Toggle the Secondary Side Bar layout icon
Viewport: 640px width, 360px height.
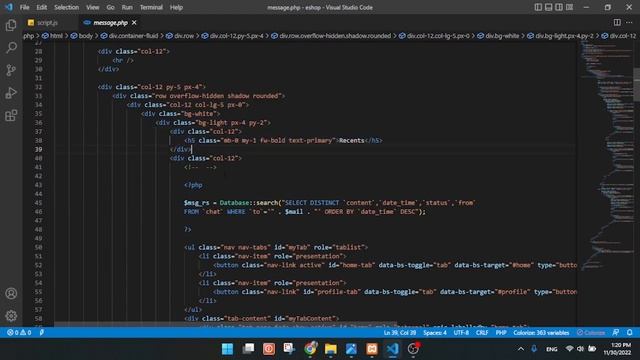point(559,7)
